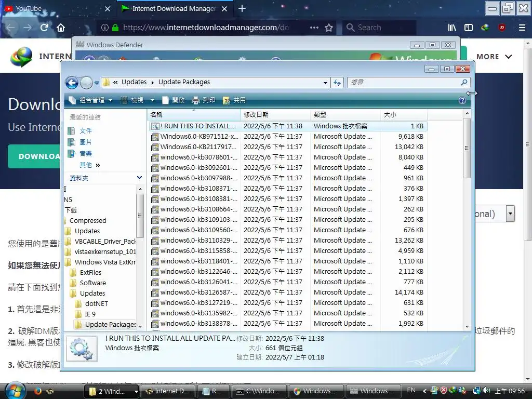Open the 組合管理 organize menu

90,100
